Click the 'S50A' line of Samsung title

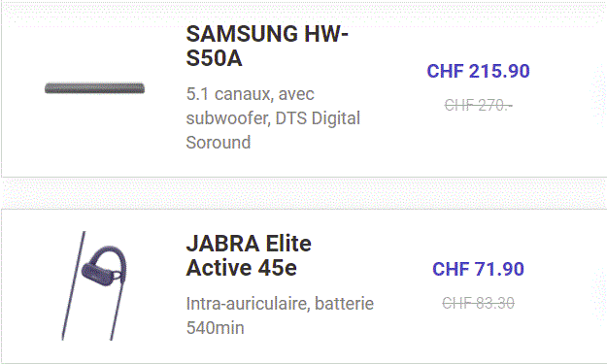(x=214, y=58)
